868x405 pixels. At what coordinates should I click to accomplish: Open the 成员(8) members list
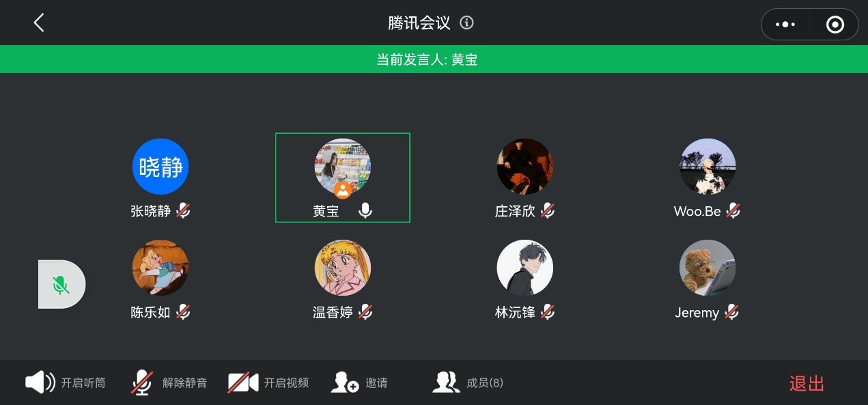(x=468, y=382)
